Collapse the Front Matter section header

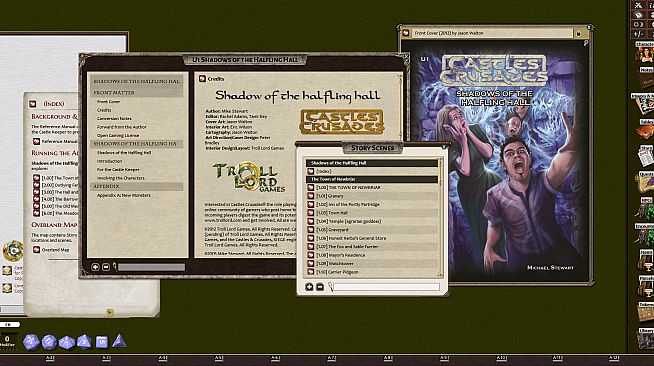137,93
